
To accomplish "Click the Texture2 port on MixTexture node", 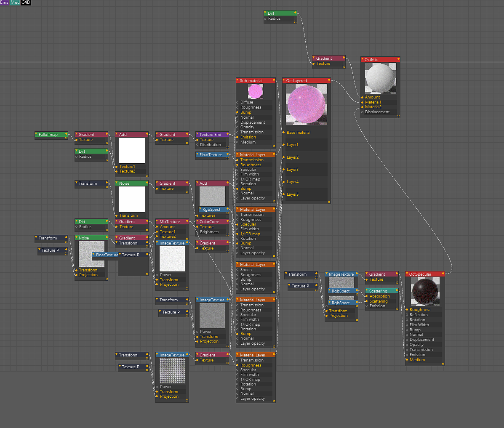I will pyautogui.click(x=157, y=237).
